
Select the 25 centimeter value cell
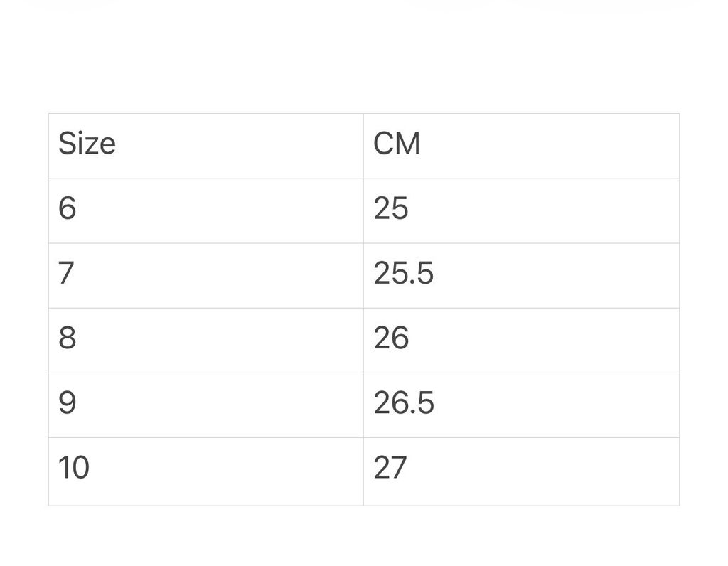(x=521, y=210)
